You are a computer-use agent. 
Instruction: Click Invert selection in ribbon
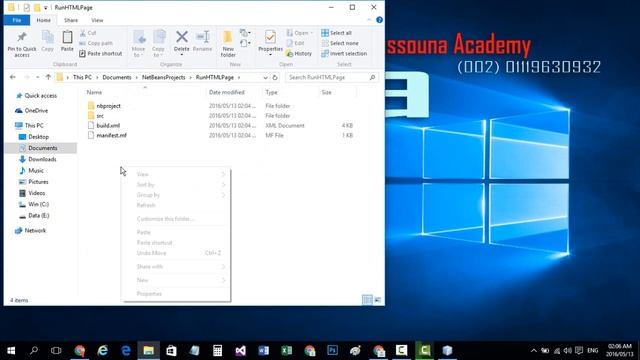pyautogui.click(x=344, y=53)
